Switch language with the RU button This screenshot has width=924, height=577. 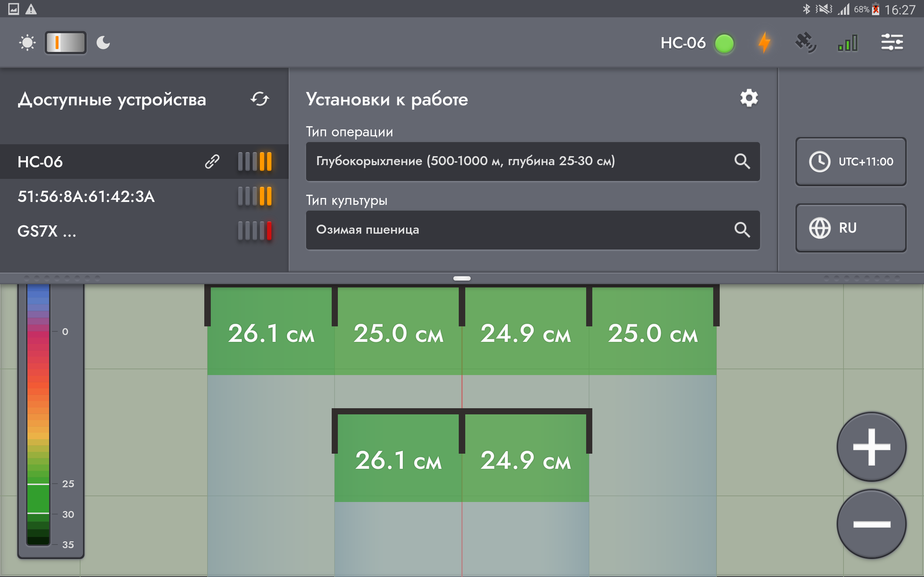point(851,228)
